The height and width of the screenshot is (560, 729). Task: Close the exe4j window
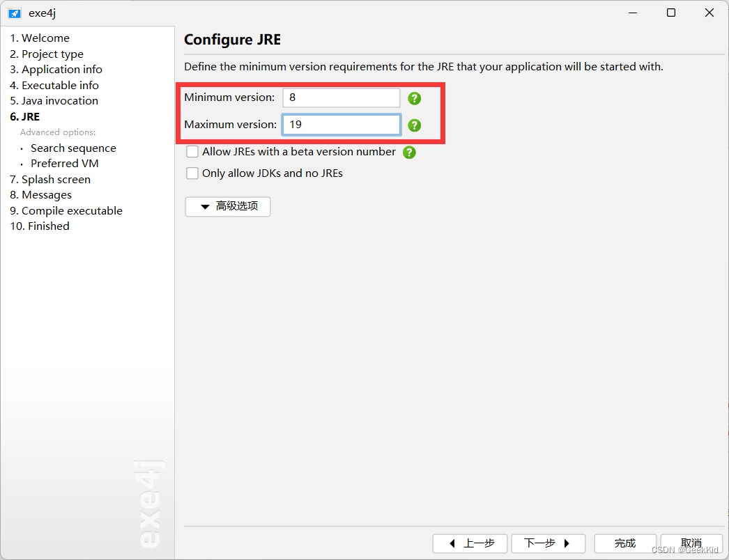pos(709,13)
